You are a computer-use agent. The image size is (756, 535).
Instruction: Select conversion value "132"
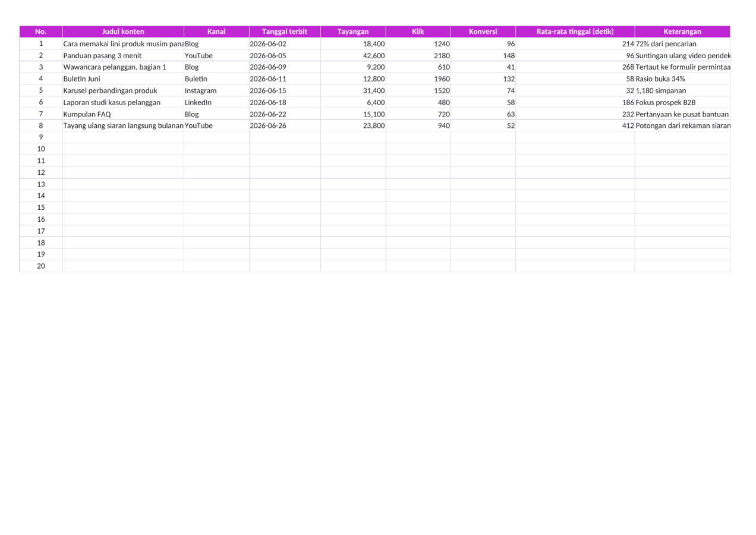(483, 78)
